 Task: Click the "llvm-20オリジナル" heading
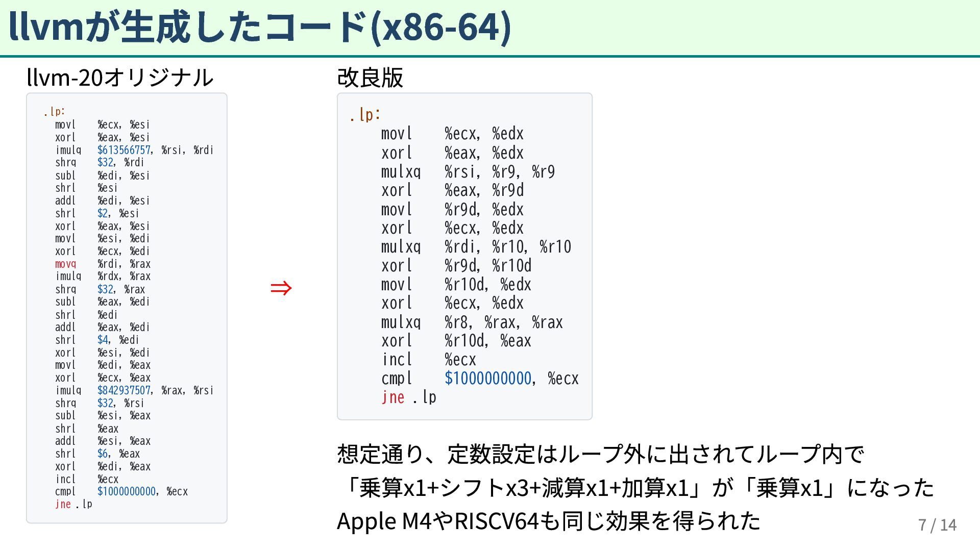pyautogui.click(x=120, y=78)
